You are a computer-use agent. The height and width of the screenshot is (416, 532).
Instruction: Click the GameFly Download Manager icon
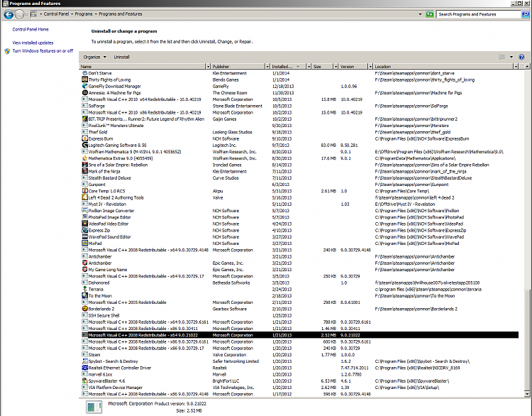pos(85,87)
